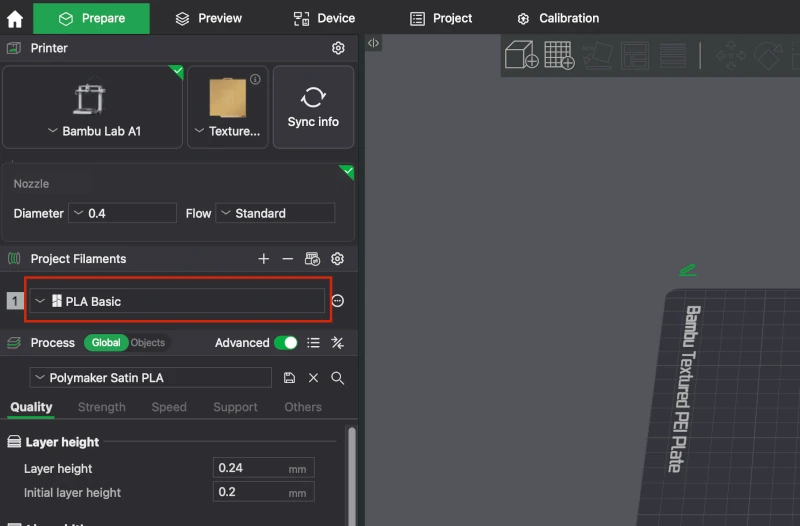The image size is (800, 526).
Task: Open the Support settings tab
Action: [x=235, y=407]
